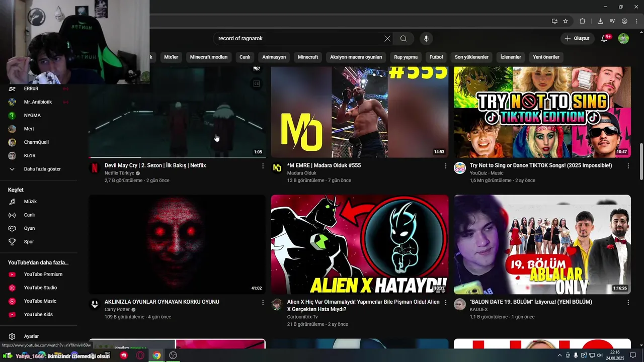Start voice search with microphone icon
The height and width of the screenshot is (362, 644).
[426, 39]
